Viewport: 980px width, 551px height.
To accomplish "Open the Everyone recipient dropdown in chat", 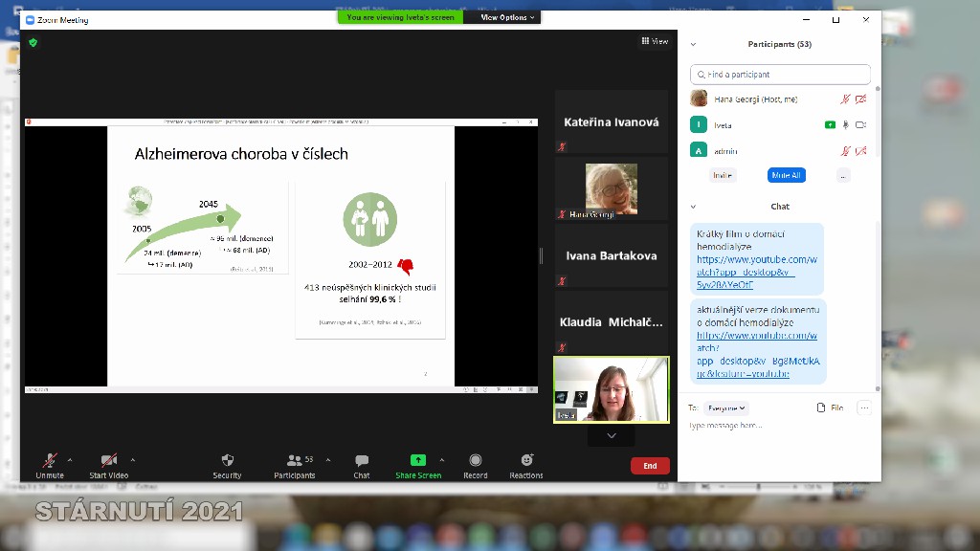I will (728, 408).
